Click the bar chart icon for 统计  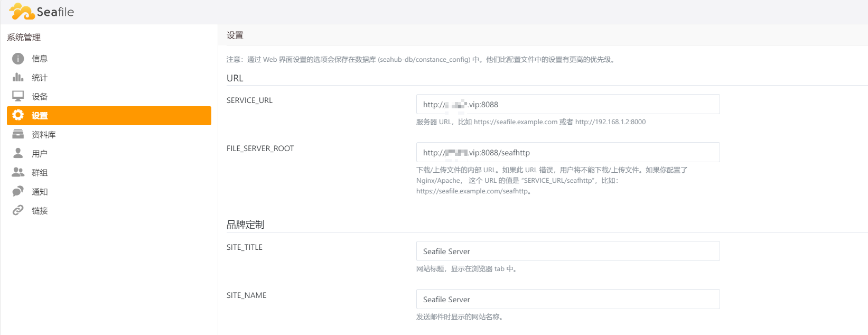click(x=18, y=77)
